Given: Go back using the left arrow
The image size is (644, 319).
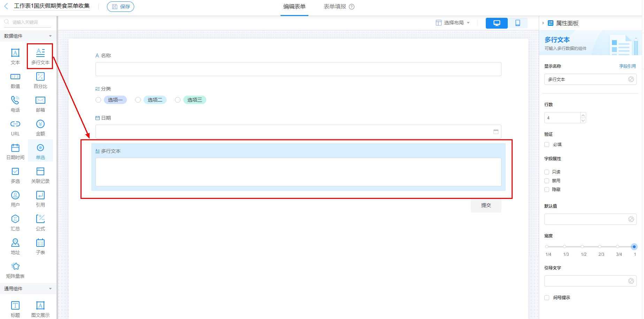Looking at the screenshot, I should point(6,6).
